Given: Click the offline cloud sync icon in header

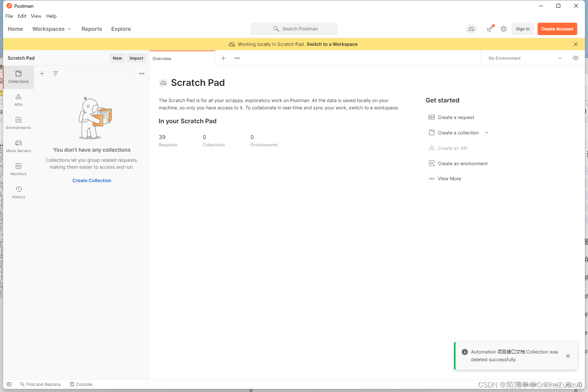Looking at the screenshot, I should [x=471, y=29].
